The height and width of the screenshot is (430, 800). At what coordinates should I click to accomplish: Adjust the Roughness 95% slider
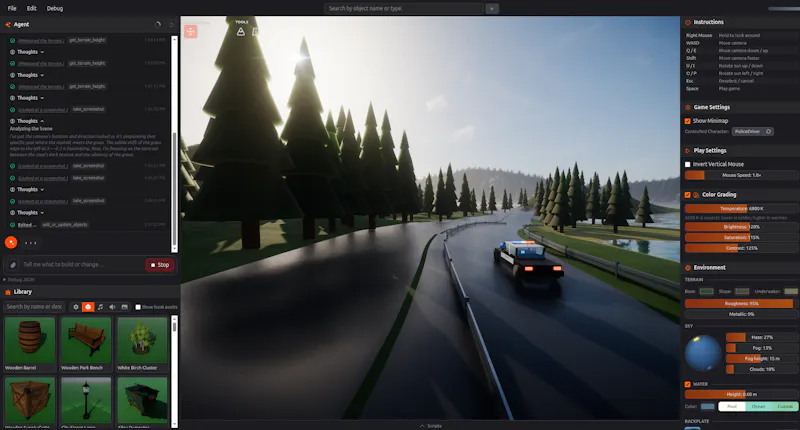click(741, 303)
